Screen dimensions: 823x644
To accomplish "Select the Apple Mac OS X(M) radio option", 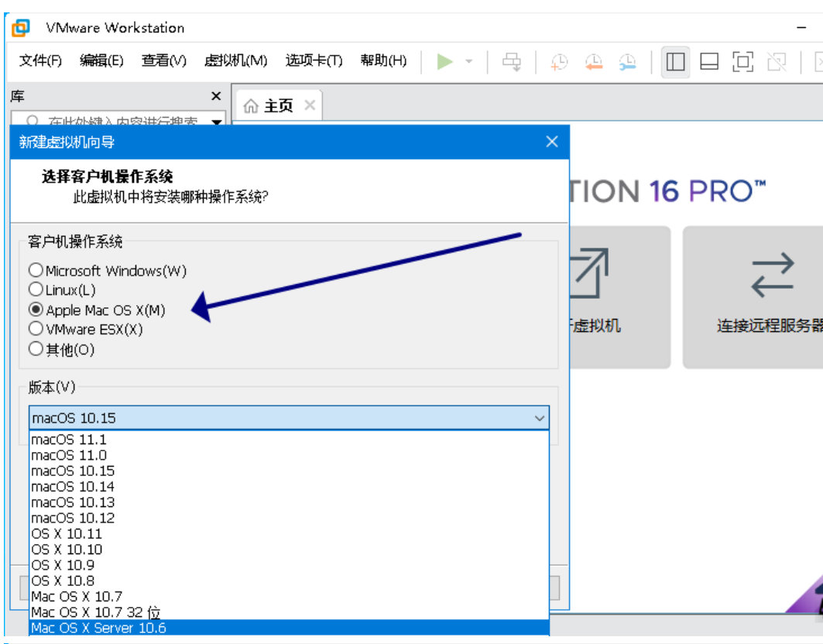I will 97,310.
